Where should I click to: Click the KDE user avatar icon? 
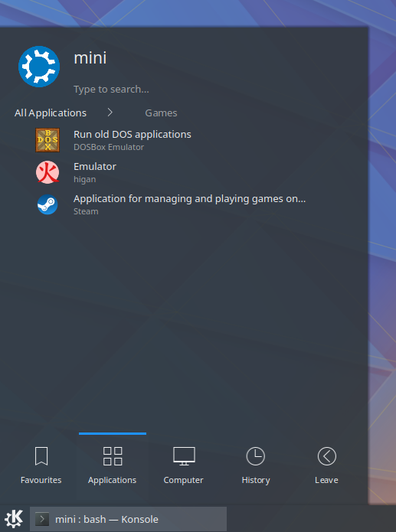(39, 67)
